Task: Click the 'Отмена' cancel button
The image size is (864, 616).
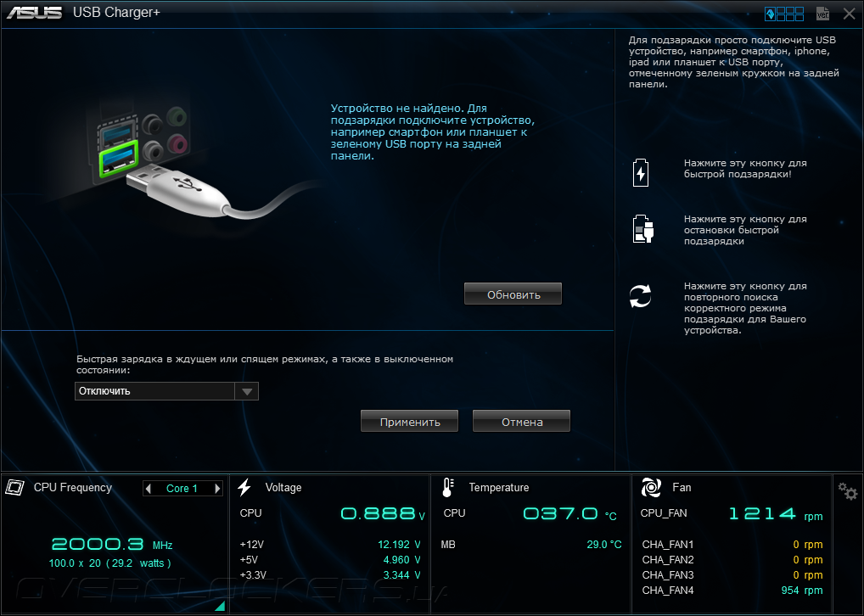Action: (x=521, y=422)
